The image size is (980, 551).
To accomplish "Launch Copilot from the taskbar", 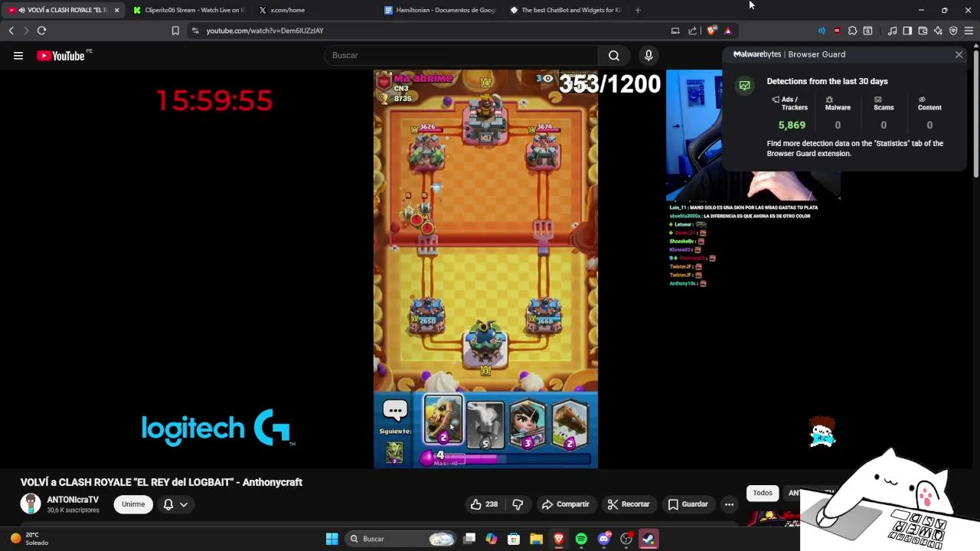I will click(x=492, y=539).
